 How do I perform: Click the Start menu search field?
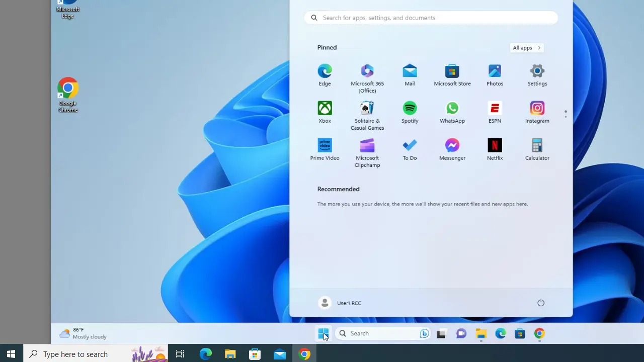431,18
